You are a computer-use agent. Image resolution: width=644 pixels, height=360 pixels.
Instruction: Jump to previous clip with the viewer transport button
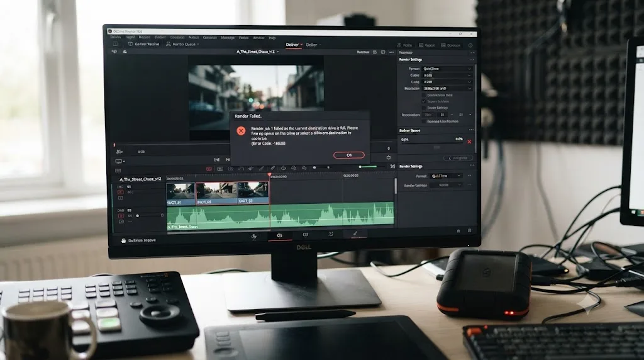click(x=216, y=159)
